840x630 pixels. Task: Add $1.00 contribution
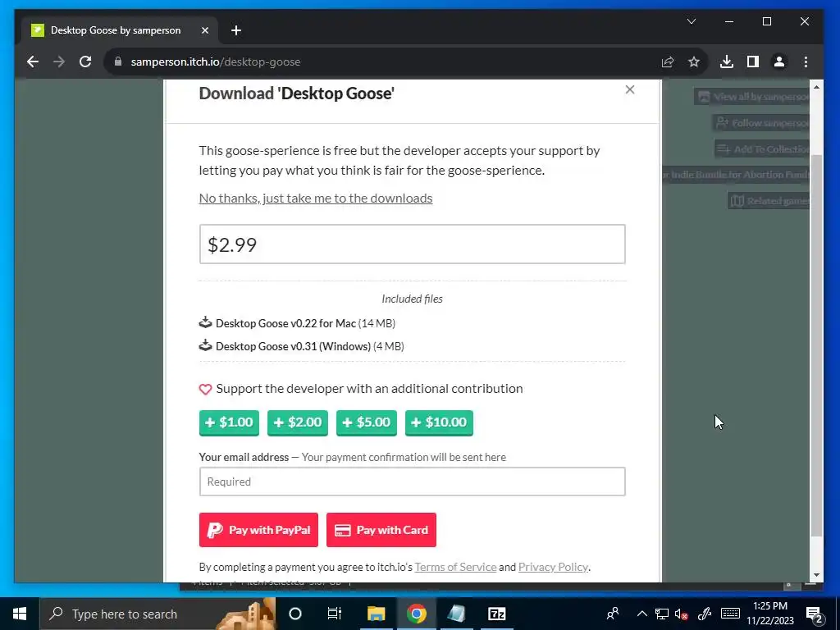coord(229,422)
